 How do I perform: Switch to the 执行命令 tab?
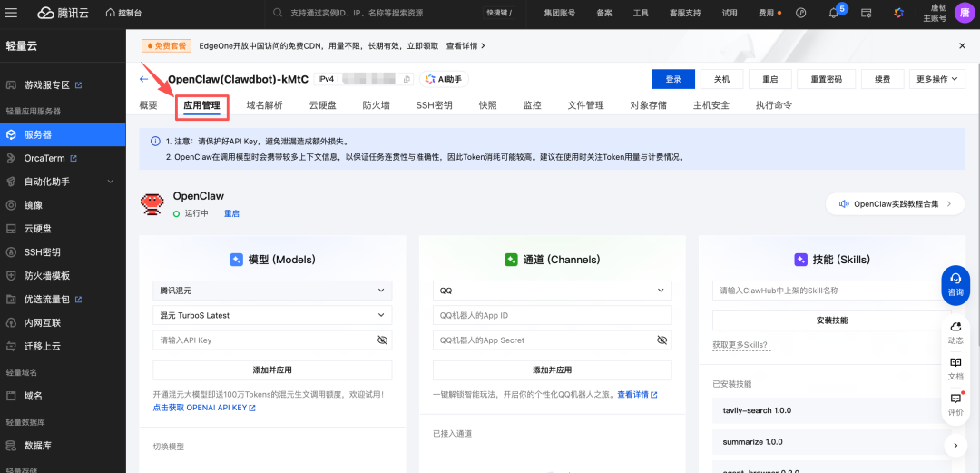[x=774, y=105]
